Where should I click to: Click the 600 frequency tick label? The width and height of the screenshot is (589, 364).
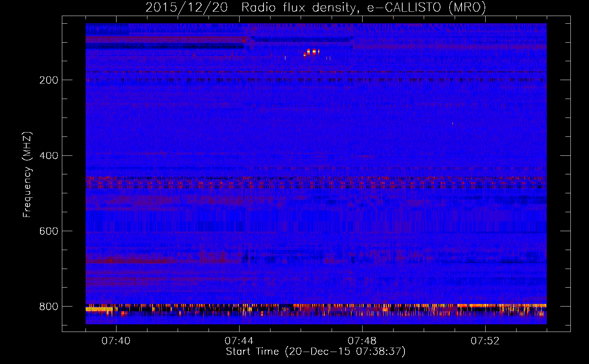(49, 232)
